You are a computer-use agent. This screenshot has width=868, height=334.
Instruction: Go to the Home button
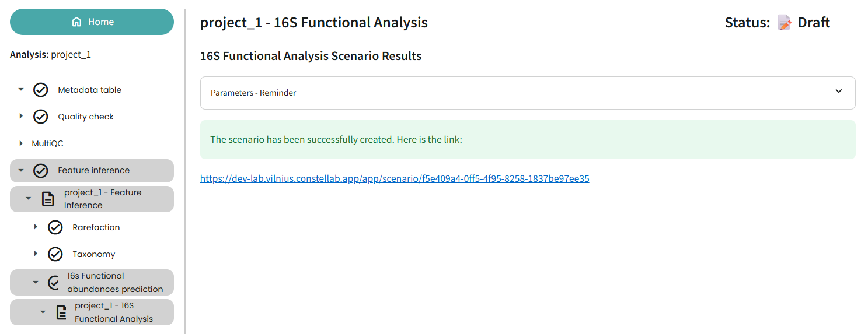tap(92, 22)
